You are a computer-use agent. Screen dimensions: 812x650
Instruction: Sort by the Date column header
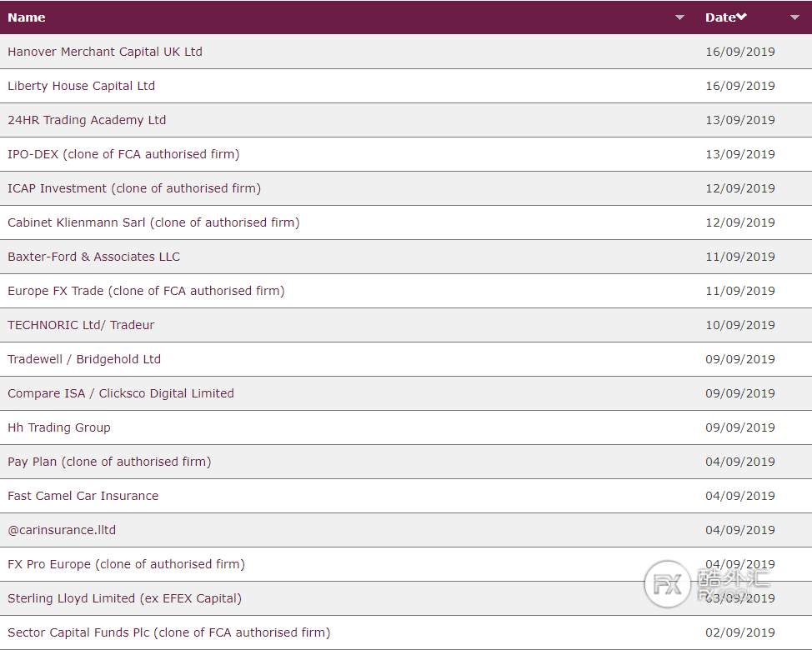(x=720, y=17)
